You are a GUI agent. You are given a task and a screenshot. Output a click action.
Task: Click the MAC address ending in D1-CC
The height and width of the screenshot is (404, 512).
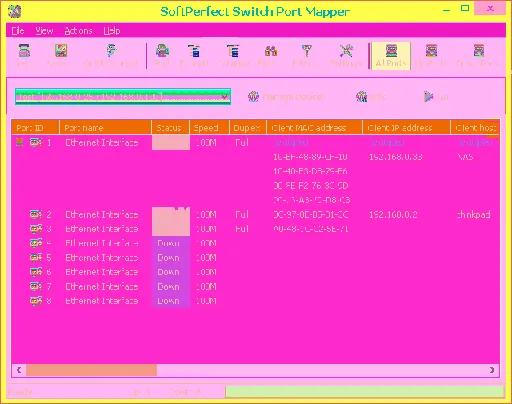coord(311,214)
